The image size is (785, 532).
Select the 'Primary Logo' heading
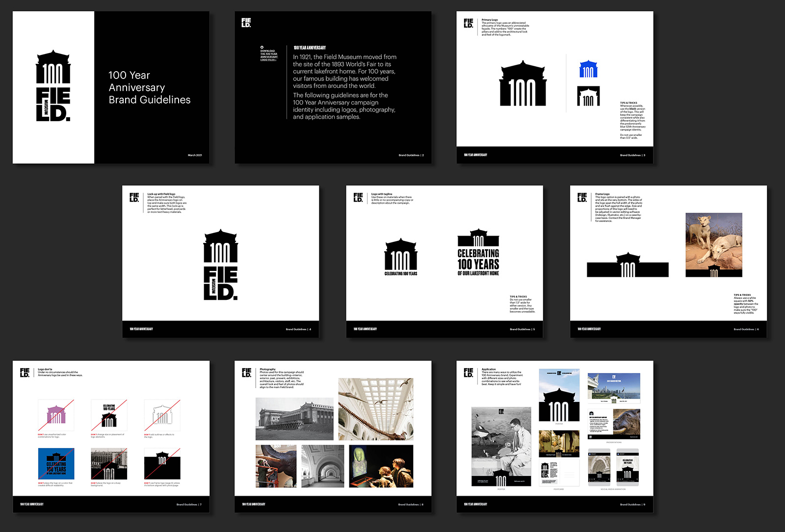pos(490,20)
